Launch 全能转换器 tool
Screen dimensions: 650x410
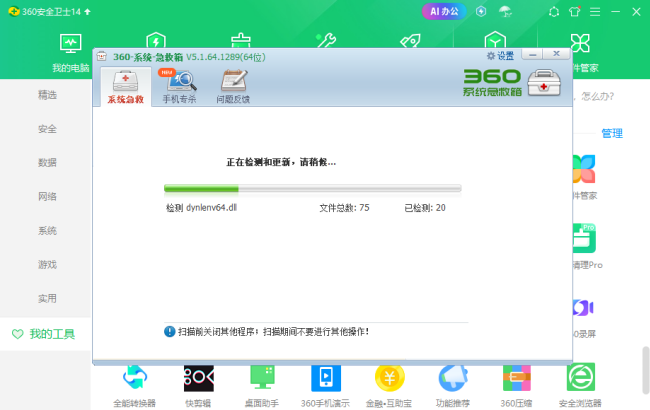(135, 386)
